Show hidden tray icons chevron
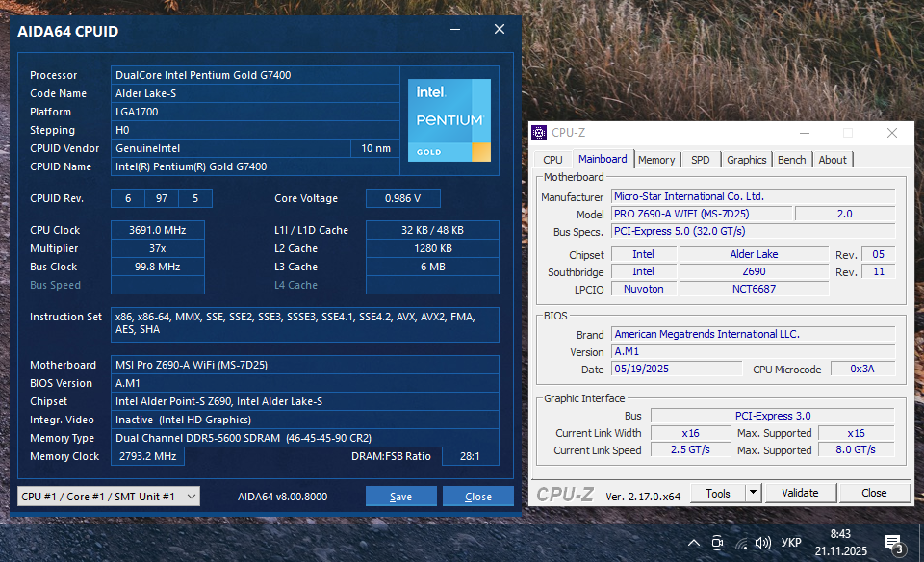 [x=694, y=543]
